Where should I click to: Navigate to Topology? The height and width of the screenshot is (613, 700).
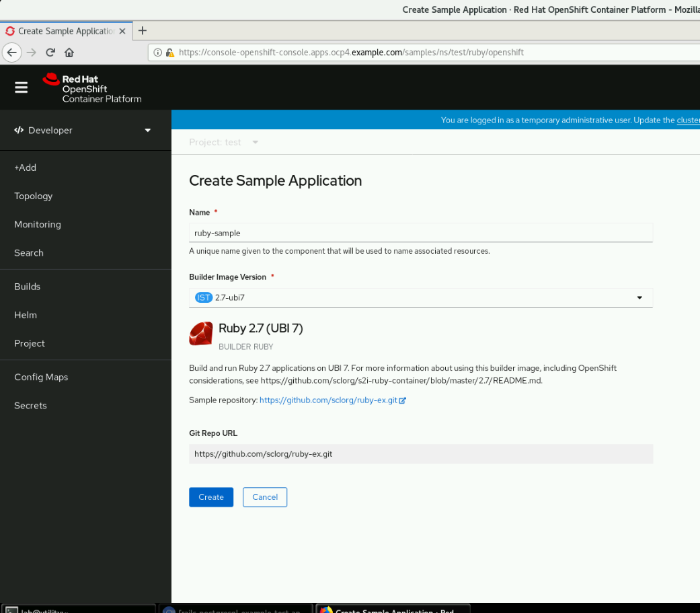point(34,196)
